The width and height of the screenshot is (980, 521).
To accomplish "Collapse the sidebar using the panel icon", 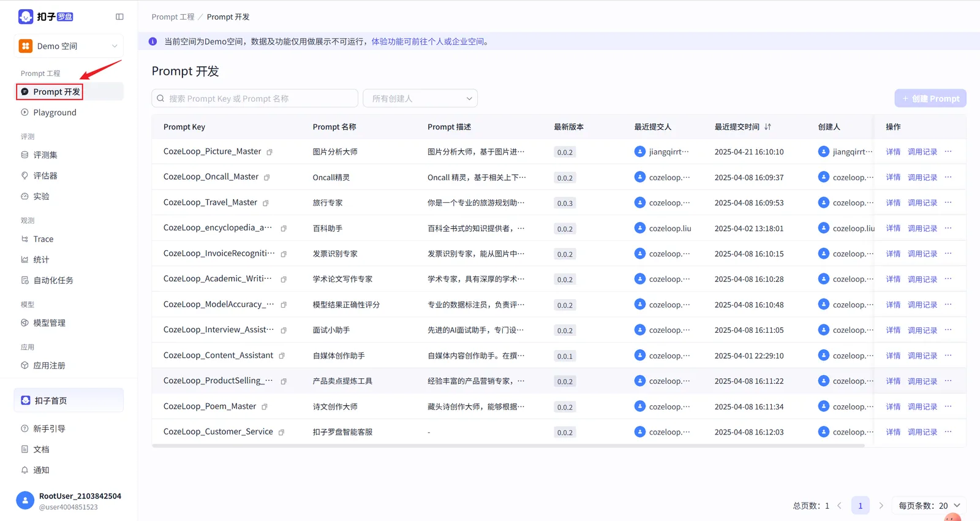I will tap(119, 17).
